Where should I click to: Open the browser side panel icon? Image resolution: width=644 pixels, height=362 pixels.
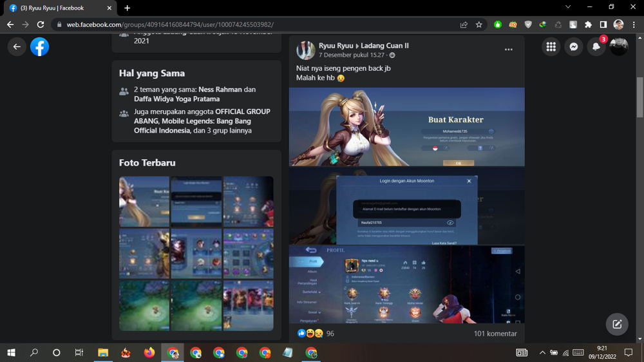pyautogui.click(x=603, y=24)
